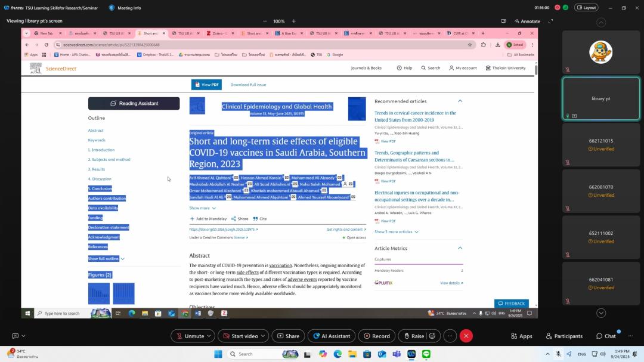Image resolution: width=644 pixels, height=362 pixels.
Task: Open the Share content button
Action: coord(288,336)
